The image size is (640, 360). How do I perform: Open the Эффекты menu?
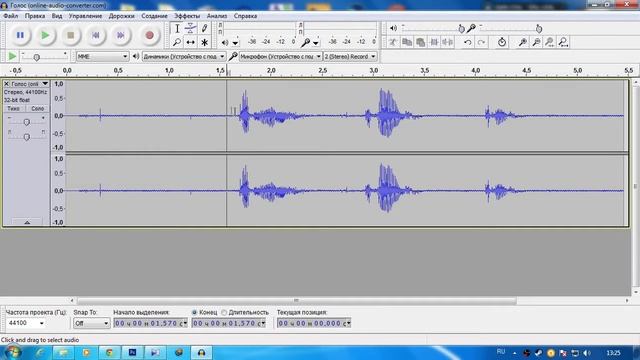(187, 16)
